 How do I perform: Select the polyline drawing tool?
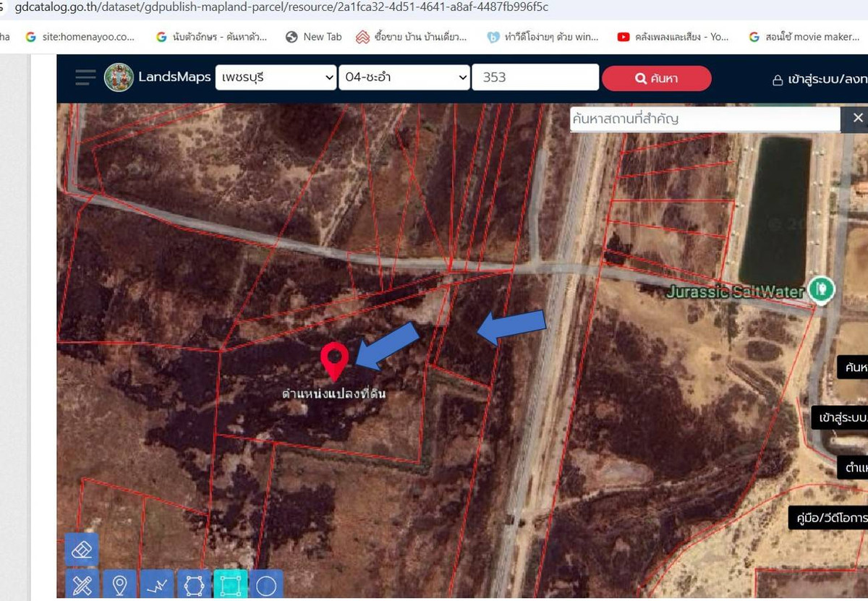coord(156,584)
